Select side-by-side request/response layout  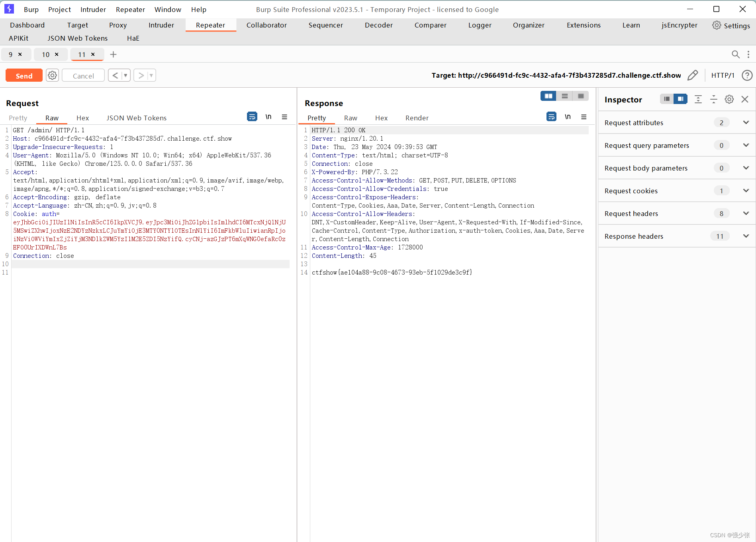pyautogui.click(x=548, y=96)
